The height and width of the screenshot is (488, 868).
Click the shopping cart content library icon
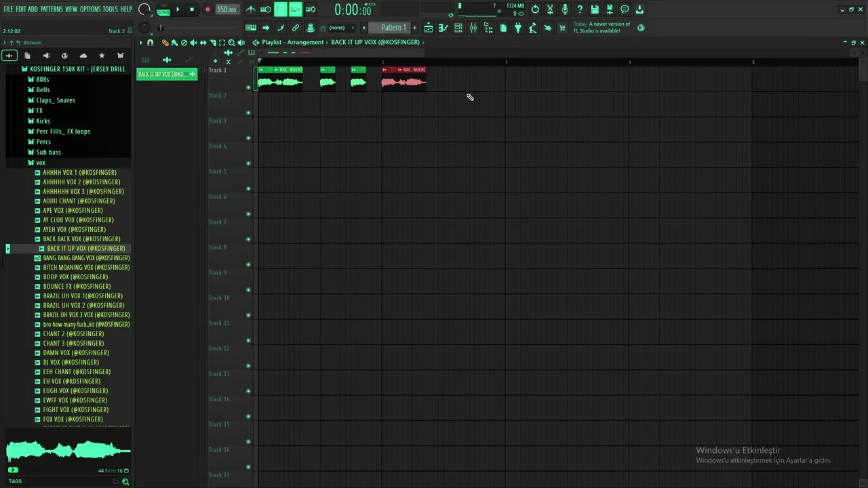pos(562,28)
